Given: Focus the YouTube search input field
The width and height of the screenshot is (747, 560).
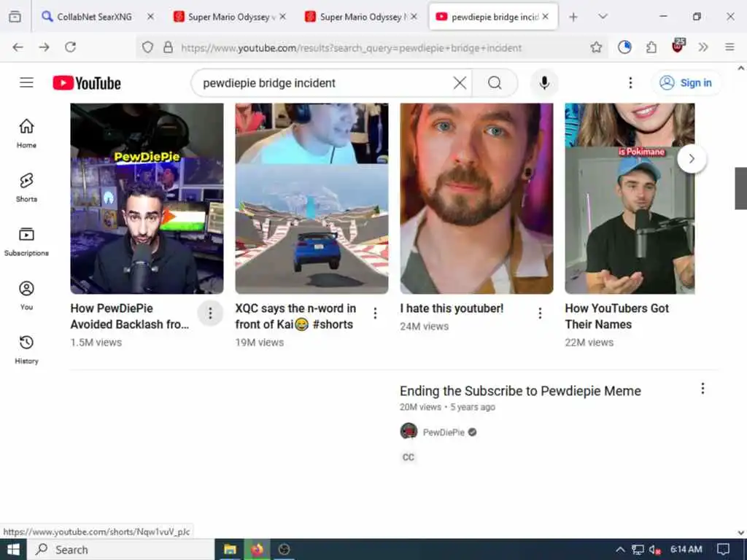Looking at the screenshot, I should (324, 83).
